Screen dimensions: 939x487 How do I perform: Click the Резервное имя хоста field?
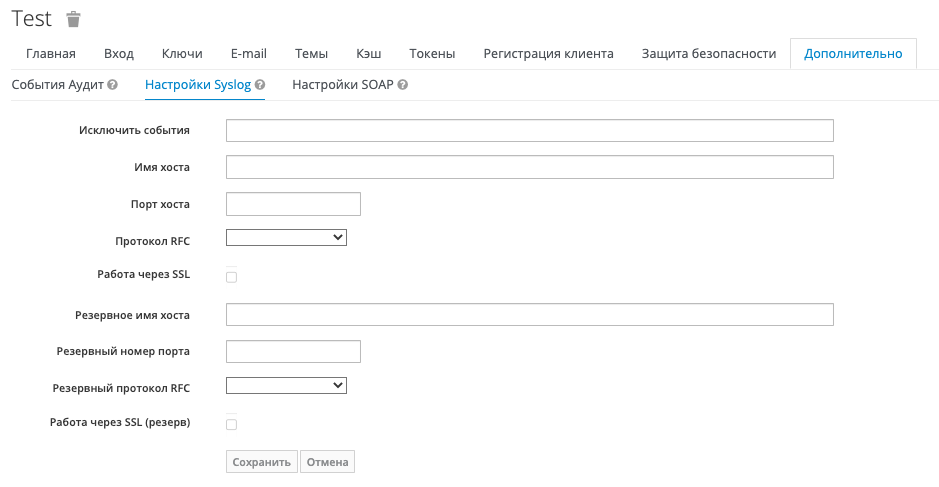(x=530, y=315)
